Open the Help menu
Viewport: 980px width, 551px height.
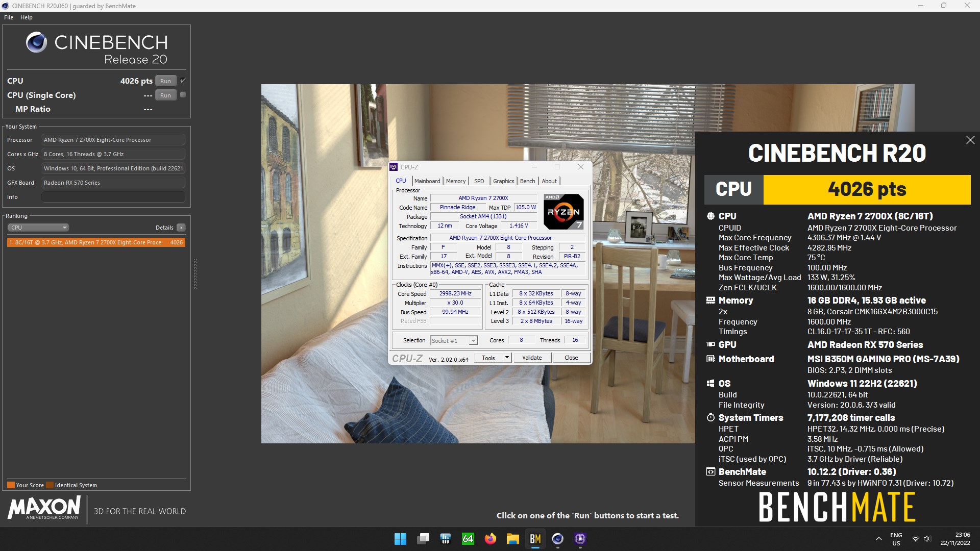click(27, 17)
